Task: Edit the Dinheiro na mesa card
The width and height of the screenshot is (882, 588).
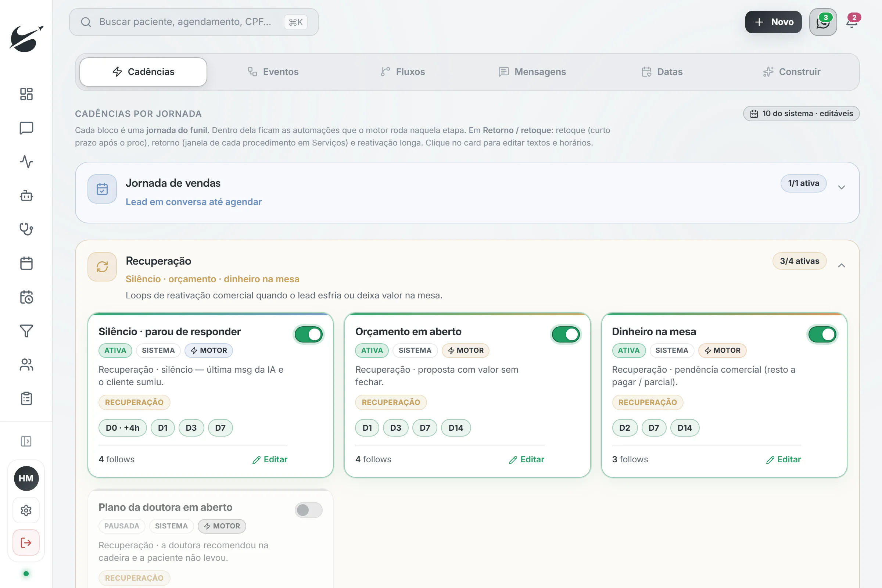Action: (x=783, y=459)
